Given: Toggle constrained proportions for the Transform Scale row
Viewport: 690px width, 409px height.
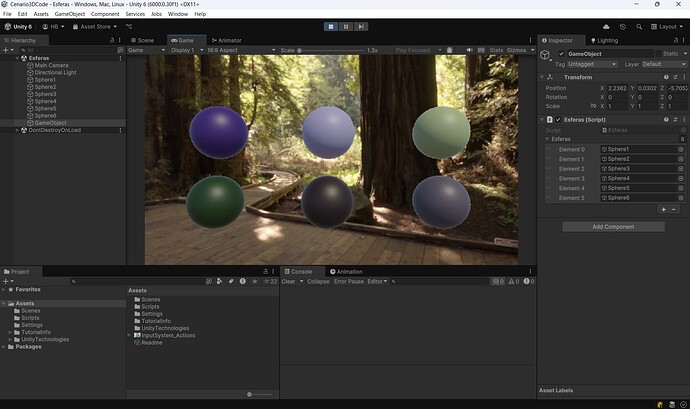Looking at the screenshot, I should click(x=593, y=106).
